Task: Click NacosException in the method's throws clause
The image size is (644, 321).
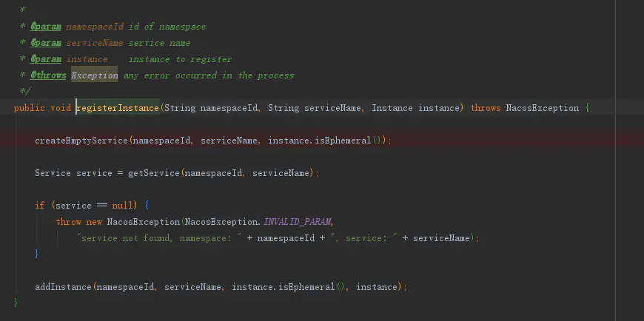Action: pos(542,108)
